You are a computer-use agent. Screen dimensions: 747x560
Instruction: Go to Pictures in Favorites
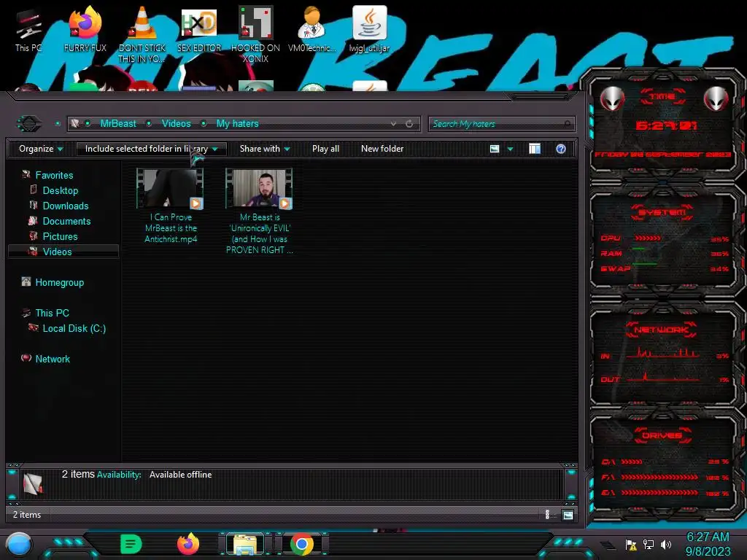[60, 236]
